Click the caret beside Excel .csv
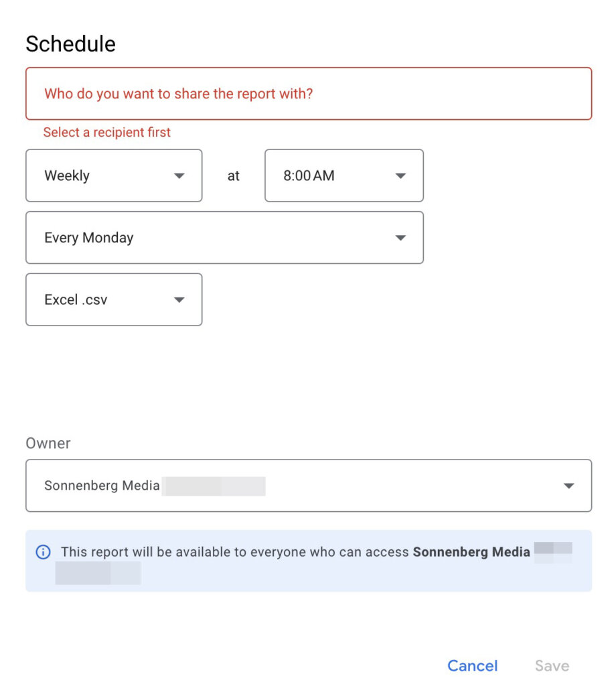The image size is (616, 686). (x=179, y=300)
